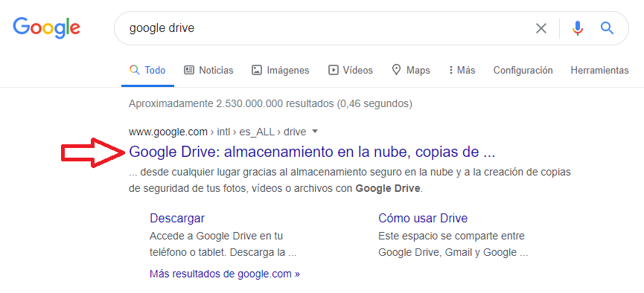Select the Todo results tab
Viewport: 644px width, 293px height.
click(x=147, y=70)
